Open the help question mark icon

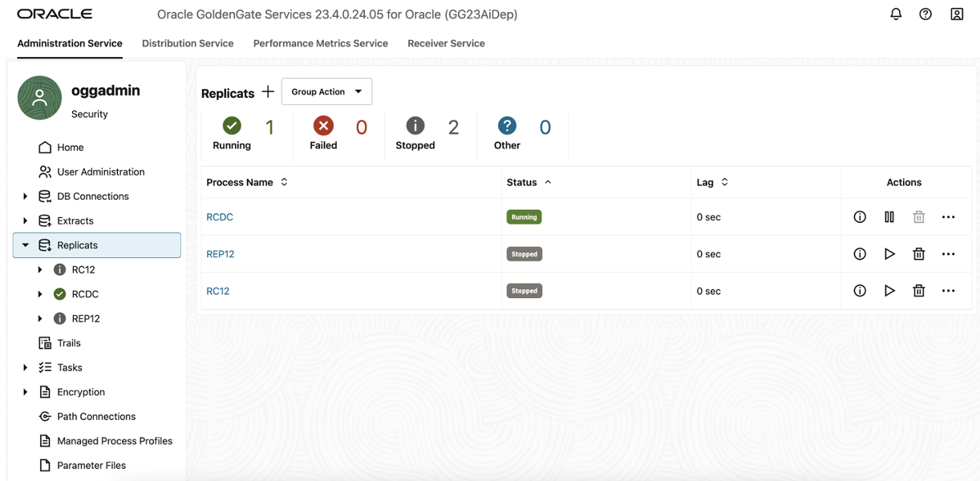[x=925, y=14]
